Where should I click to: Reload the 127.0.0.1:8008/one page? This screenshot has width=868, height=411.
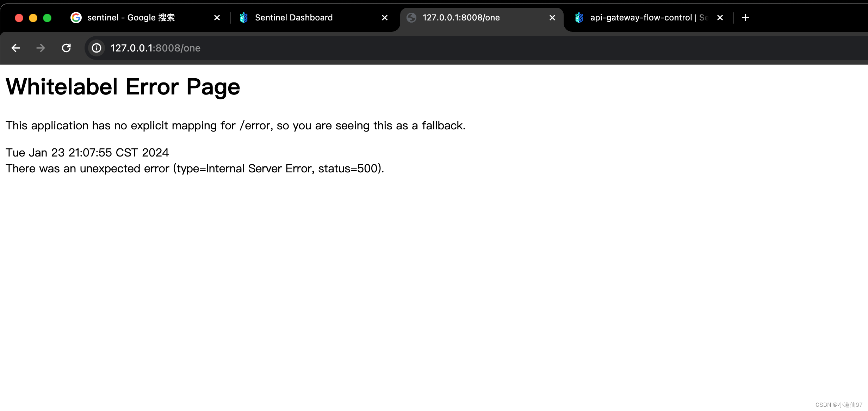click(x=66, y=48)
